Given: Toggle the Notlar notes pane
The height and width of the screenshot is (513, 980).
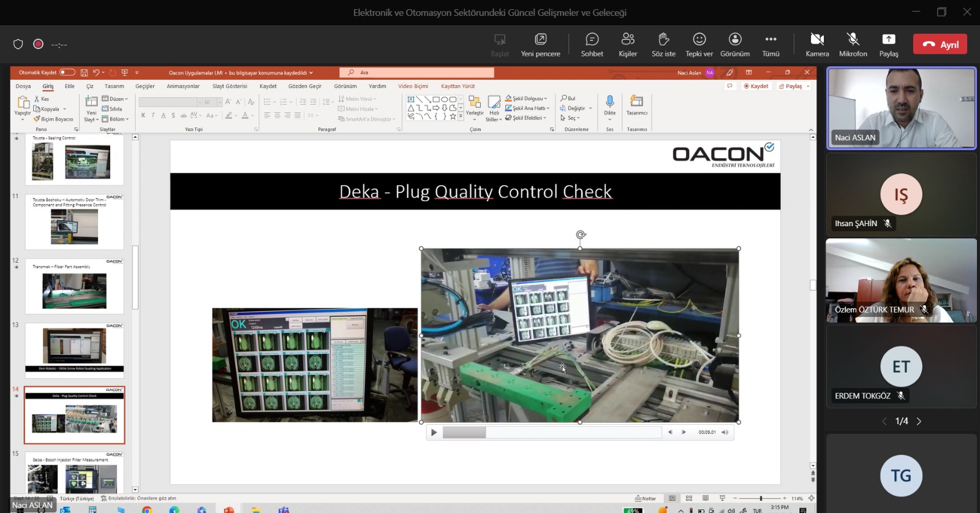Looking at the screenshot, I should click(646, 498).
